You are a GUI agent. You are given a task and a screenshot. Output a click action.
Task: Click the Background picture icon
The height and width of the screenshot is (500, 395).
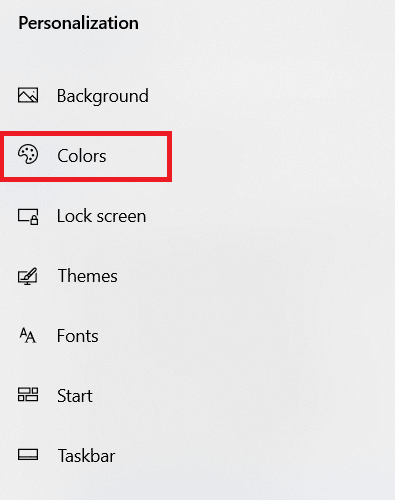click(28, 95)
